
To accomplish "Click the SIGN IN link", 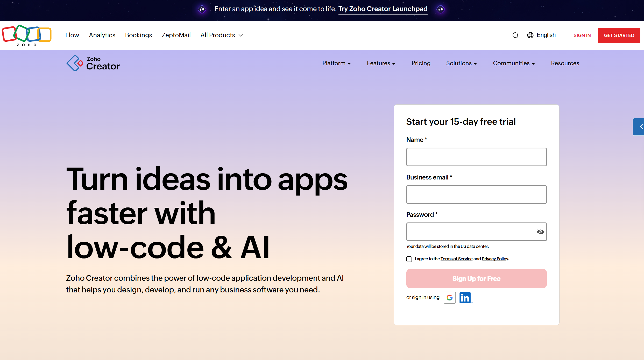I will [582, 35].
